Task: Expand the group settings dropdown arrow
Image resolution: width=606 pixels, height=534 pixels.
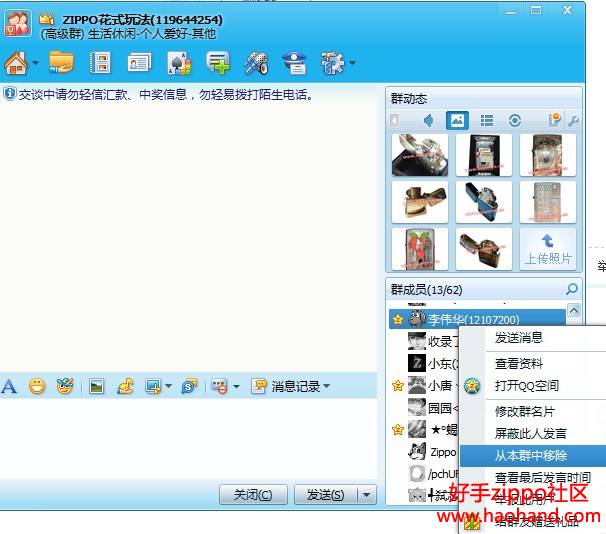Action: click(352, 63)
